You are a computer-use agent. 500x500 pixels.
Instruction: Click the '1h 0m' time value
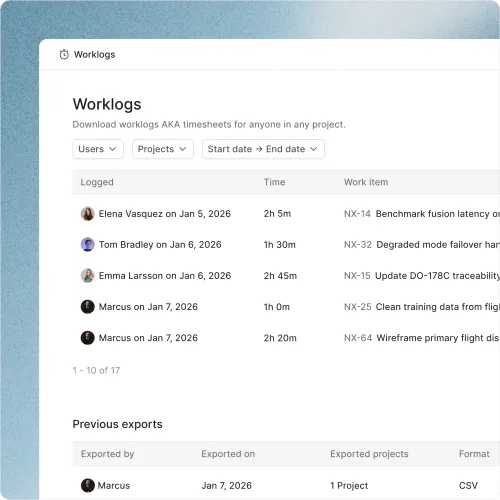[277, 307]
